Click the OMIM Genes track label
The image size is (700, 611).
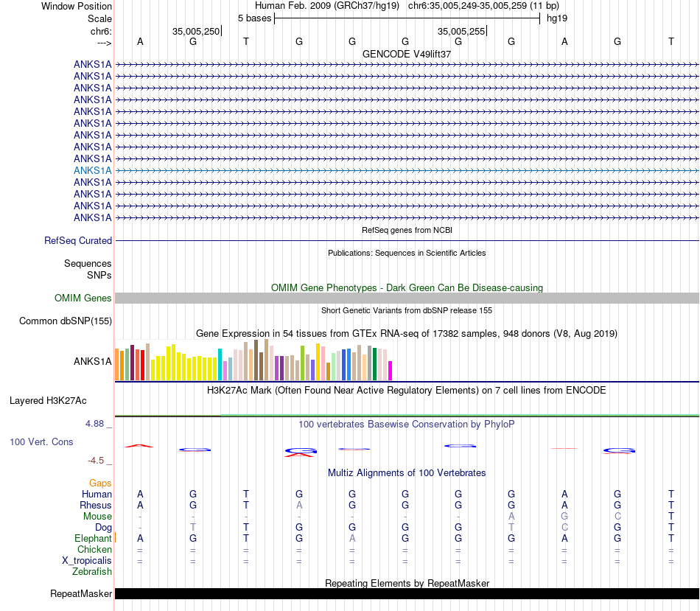coord(83,298)
